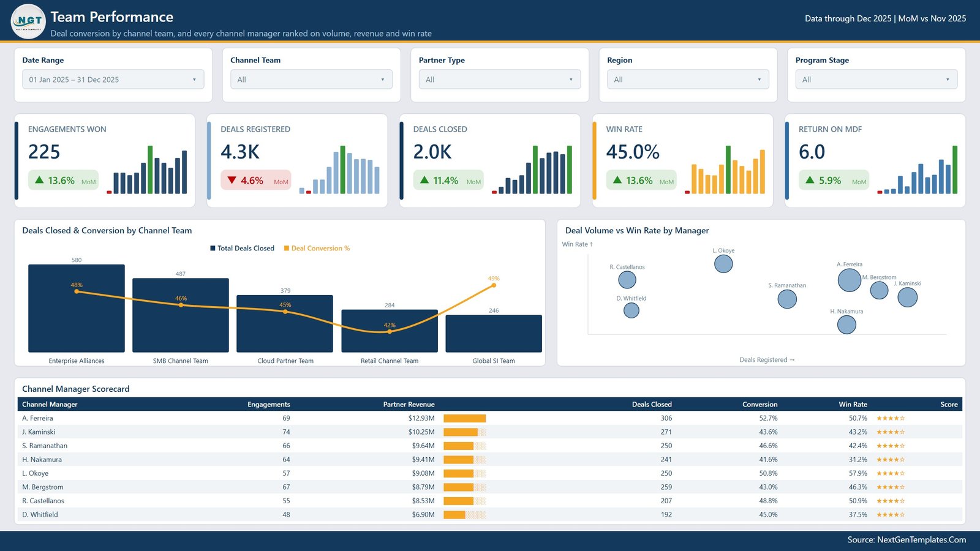Click J. Kaminski's revenue bar
The image size is (980, 551).
click(464, 432)
